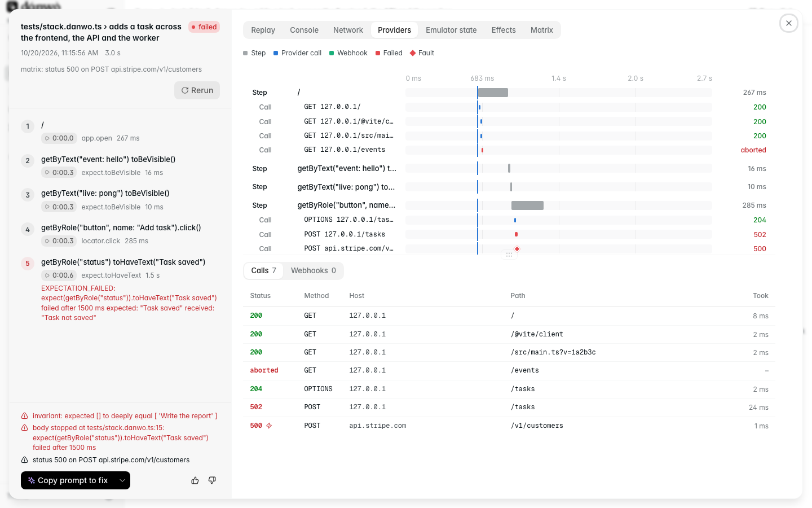
Task: Open the Copy prompt dropdown chevron
Action: tap(122, 480)
